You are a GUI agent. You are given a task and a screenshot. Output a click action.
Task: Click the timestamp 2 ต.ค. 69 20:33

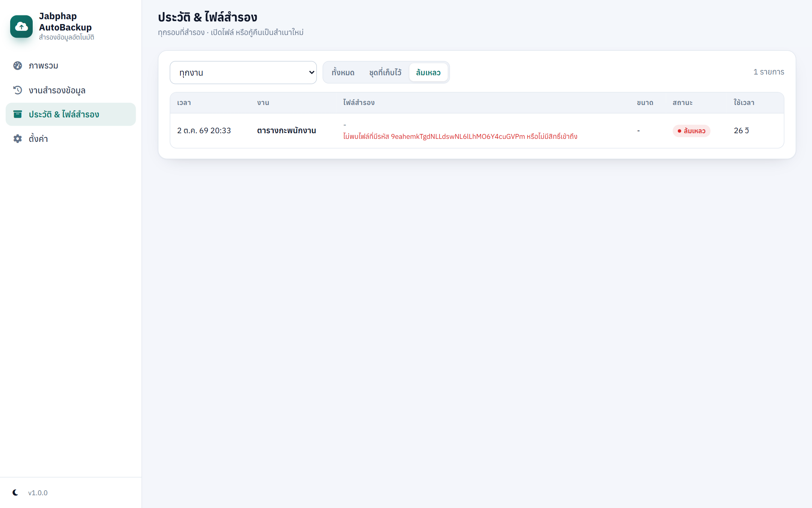[x=204, y=131]
